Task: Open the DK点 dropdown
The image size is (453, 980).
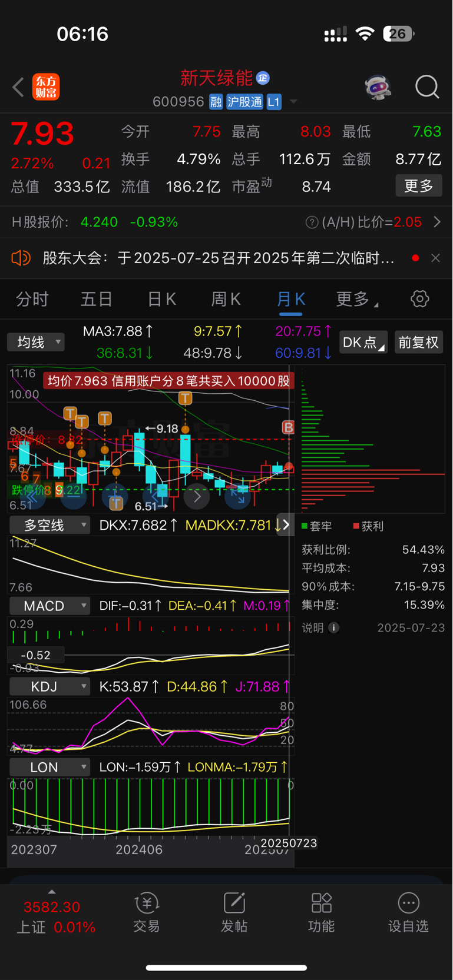Action: (x=363, y=343)
